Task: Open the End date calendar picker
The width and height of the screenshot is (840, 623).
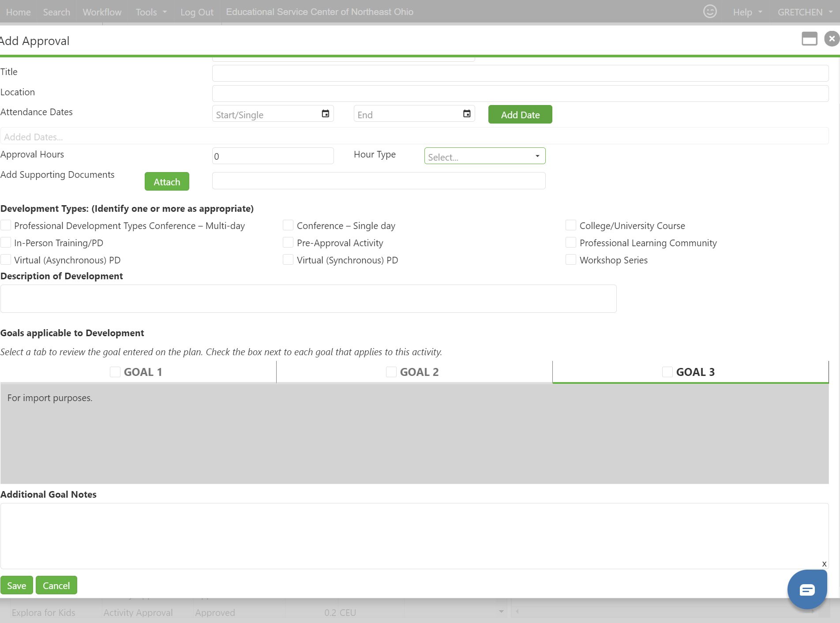Action: pos(467,114)
